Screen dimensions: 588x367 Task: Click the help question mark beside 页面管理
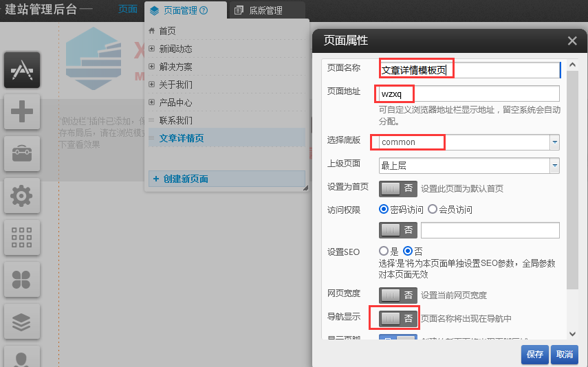point(204,10)
